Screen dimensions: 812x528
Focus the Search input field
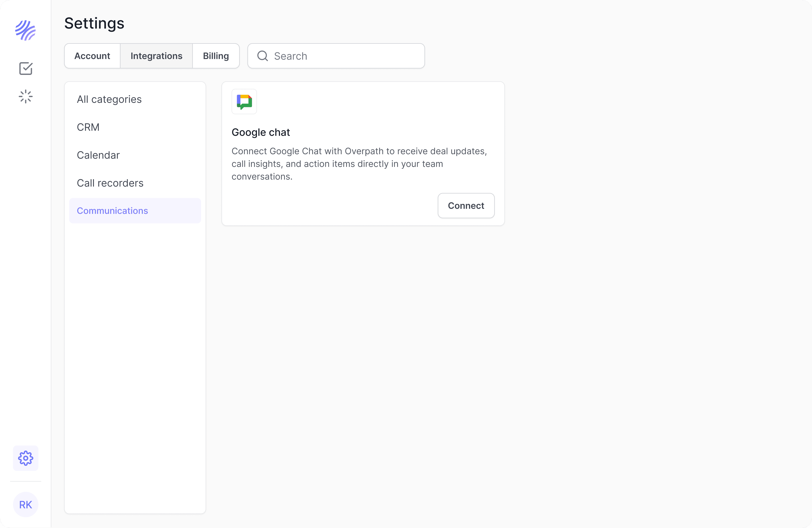tap(345, 56)
